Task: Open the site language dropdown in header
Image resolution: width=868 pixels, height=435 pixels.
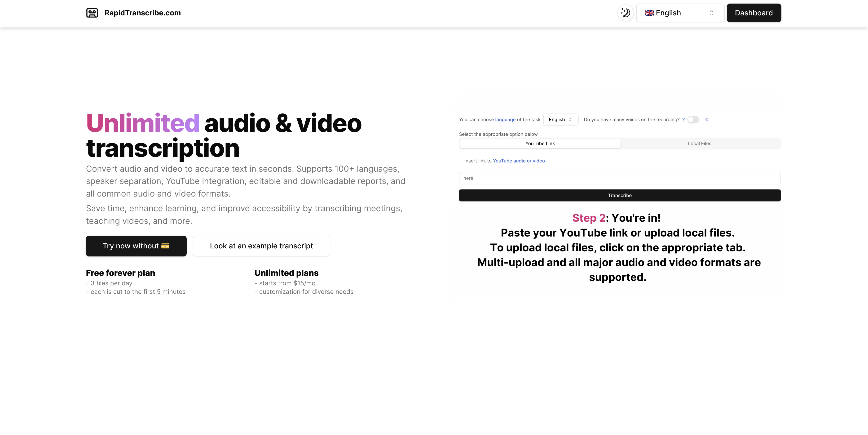Action: coord(680,13)
